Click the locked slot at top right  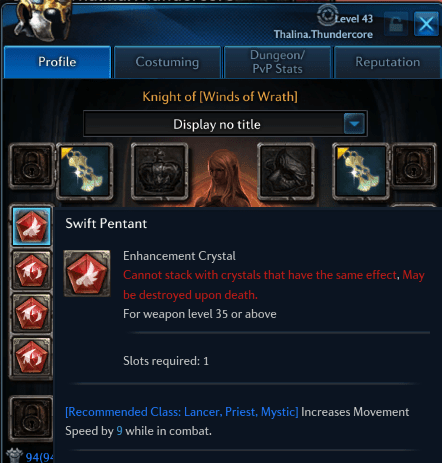(x=414, y=166)
